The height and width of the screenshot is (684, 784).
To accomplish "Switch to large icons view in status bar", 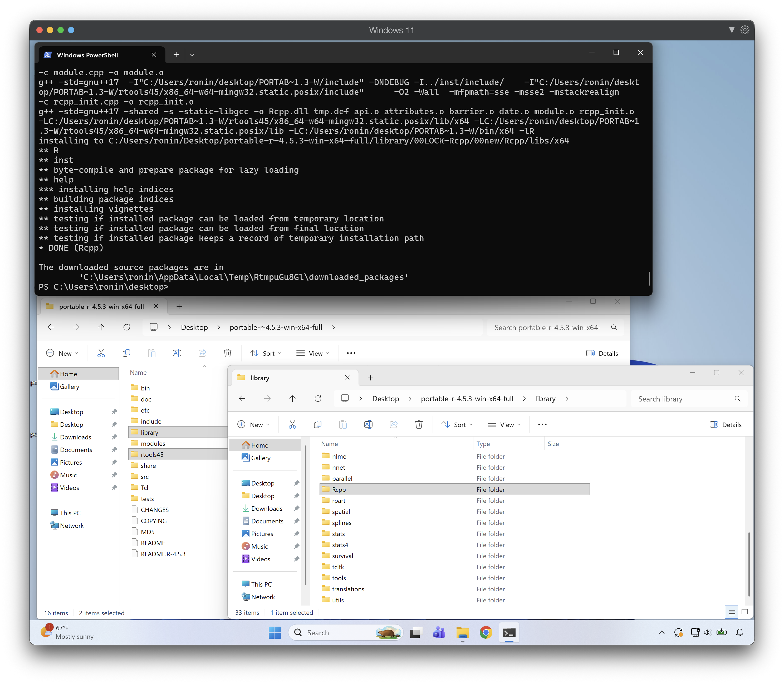I will point(745,612).
